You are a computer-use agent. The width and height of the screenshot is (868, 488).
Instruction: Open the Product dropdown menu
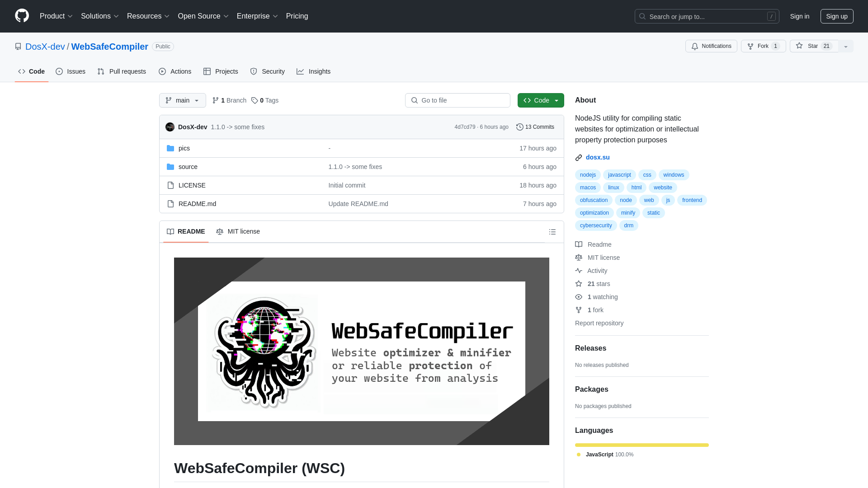coord(56,16)
